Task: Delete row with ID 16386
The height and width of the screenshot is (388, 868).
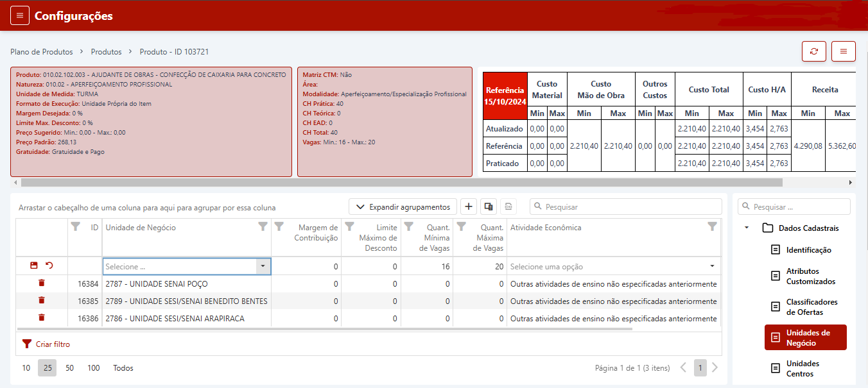Action: [x=42, y=317]
